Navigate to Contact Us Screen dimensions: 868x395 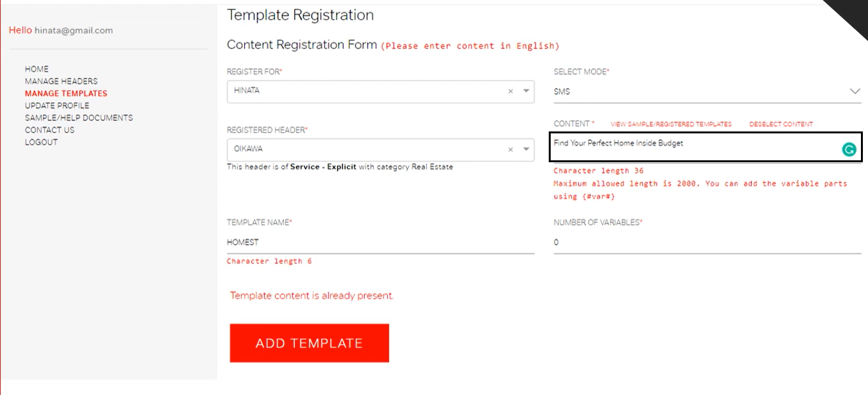point(49,130)
